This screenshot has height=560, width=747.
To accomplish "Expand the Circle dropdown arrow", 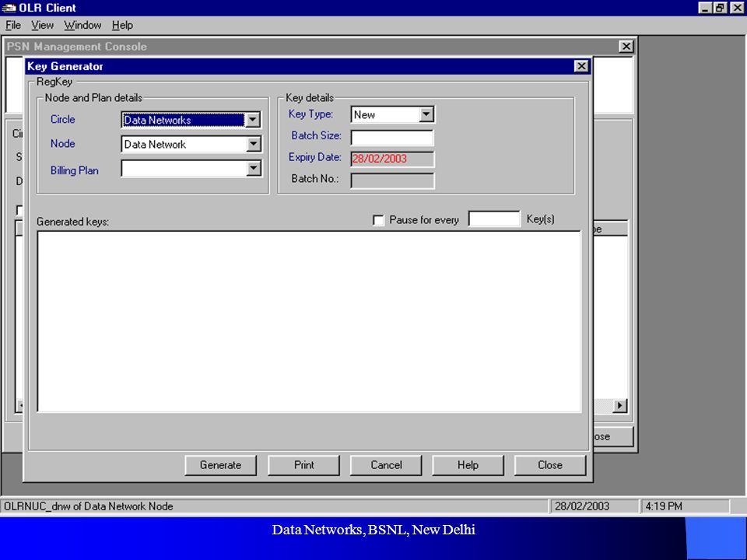I will click(253, 120).
